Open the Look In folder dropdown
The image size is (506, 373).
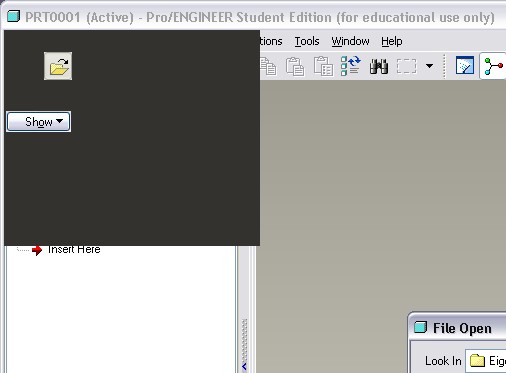pos(486,361)
